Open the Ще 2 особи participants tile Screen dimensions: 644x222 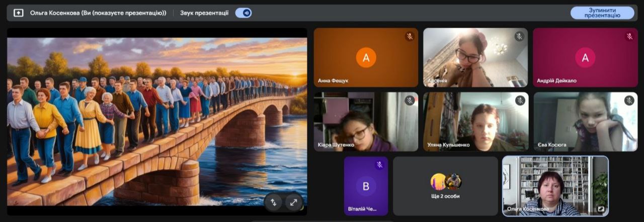[445, 186]
